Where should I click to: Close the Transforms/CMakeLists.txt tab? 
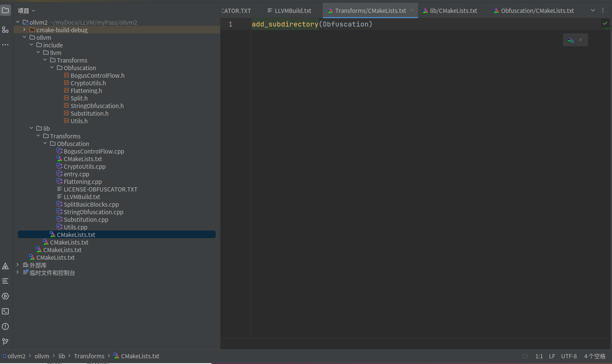tap(412, 11)
